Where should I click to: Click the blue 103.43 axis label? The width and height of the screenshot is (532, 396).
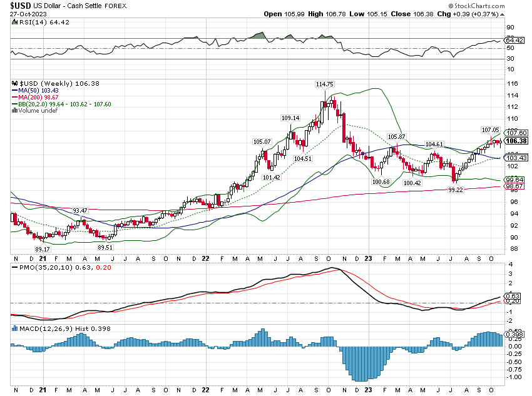(x=517, y=158)
